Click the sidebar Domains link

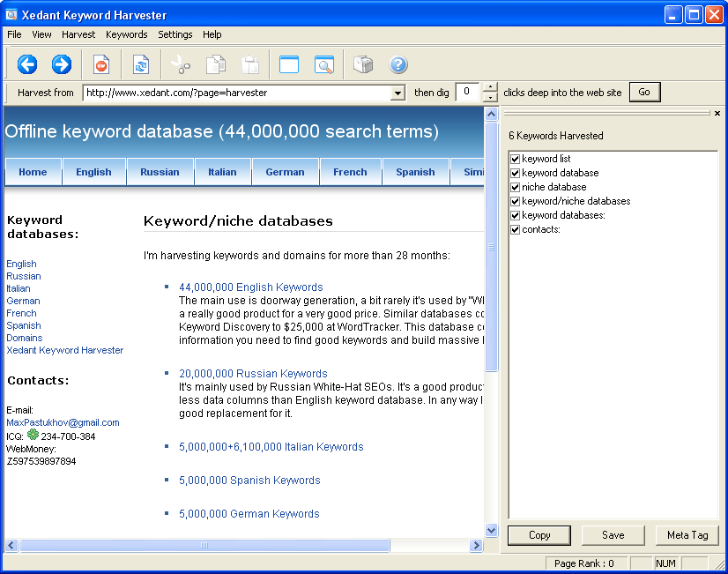click(x=25, y=338)
